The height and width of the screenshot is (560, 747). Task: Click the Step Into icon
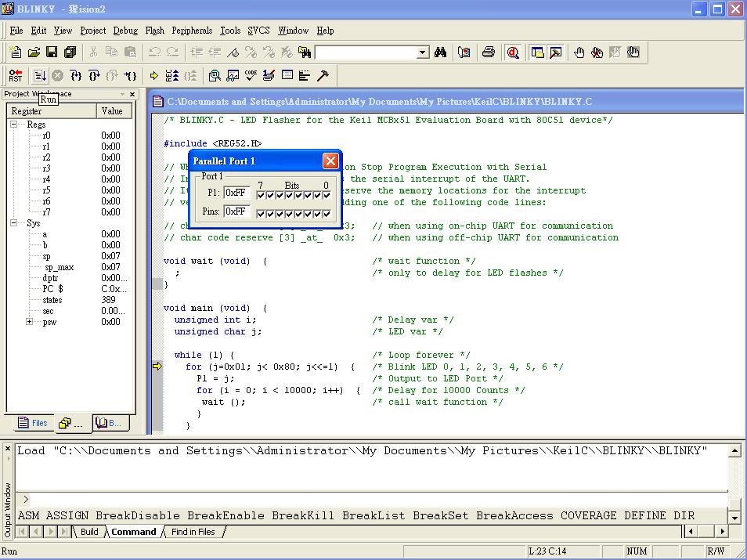(x=75, y=76)
